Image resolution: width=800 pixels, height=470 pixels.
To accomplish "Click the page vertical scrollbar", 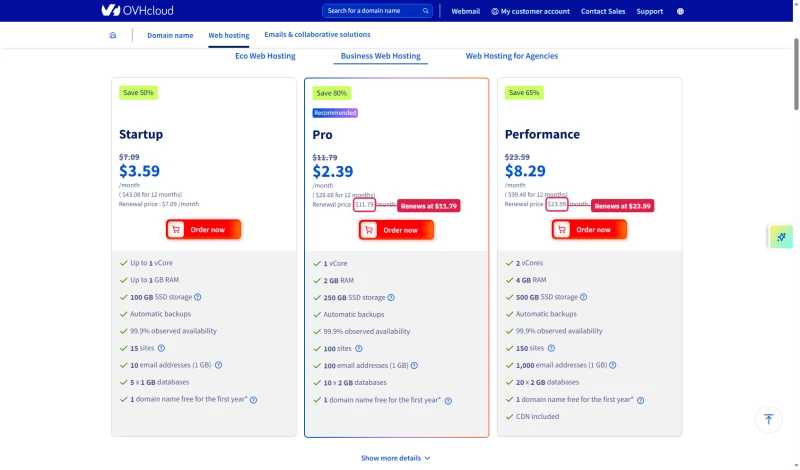I will 796,74.
